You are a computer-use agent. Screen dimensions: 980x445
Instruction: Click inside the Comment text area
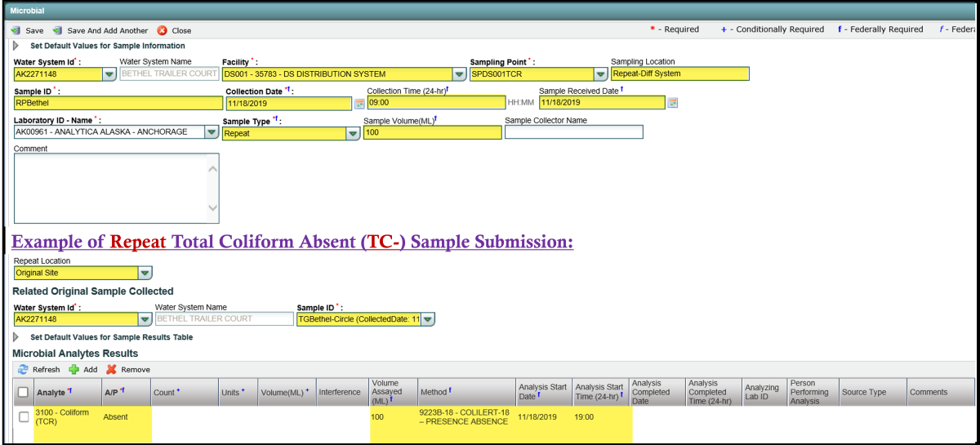110,188
